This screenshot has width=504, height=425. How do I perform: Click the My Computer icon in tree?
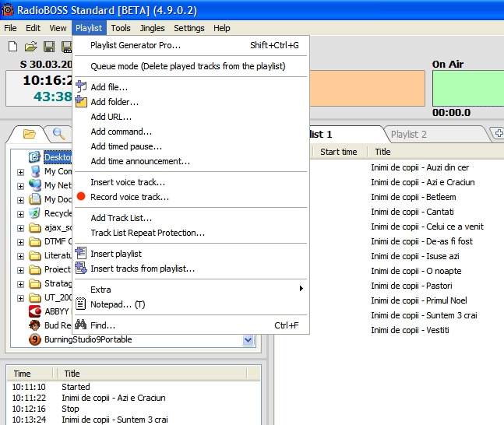pyautogui.click(x=35, y=171)
